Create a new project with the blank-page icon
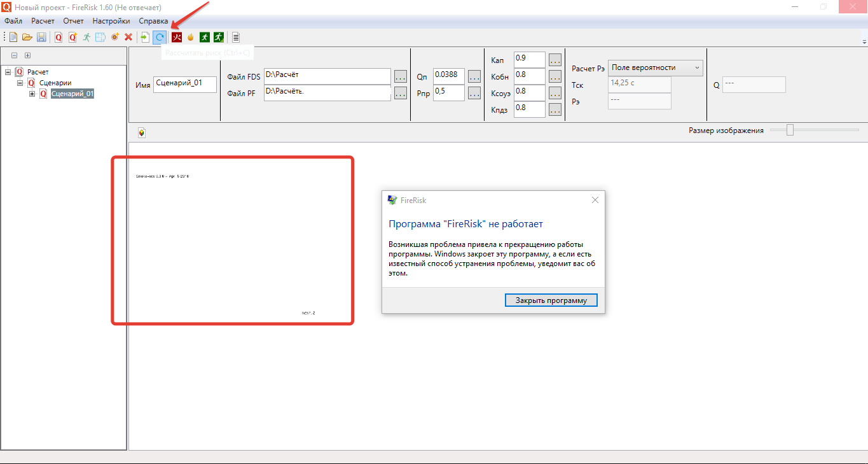Image resolution: width=868 pixels, height=464 pixels. pos(13,37)
